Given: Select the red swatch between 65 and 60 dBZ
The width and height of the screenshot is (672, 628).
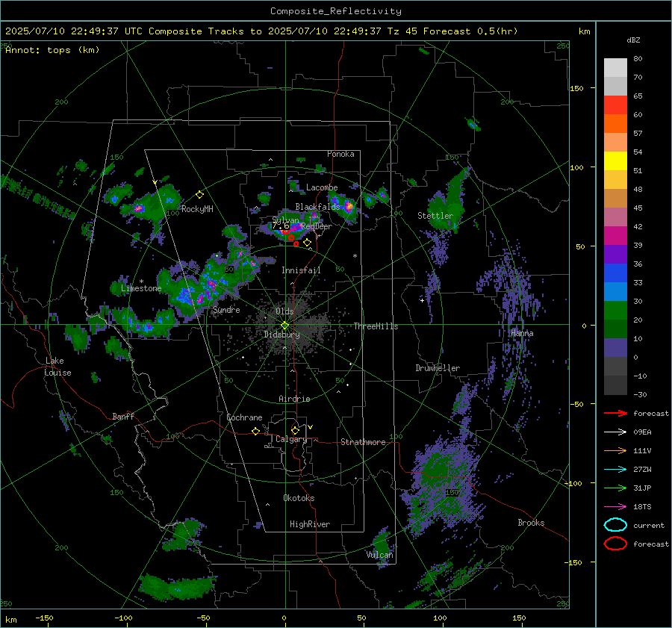Looking at the screenshot, I should click(615, 105).
